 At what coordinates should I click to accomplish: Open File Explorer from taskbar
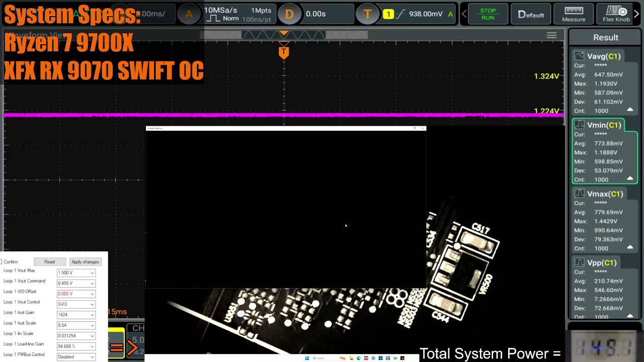tap(351, 358)
